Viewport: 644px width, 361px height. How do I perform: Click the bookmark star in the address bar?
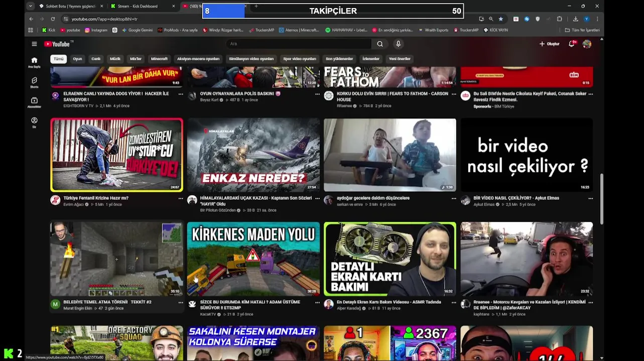(x=500, y=19)
